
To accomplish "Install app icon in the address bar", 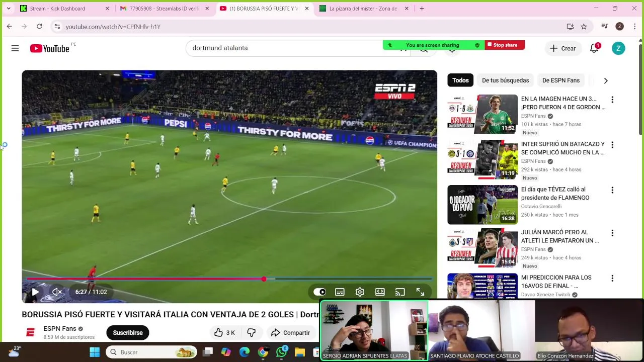I will tap(570, 27).
